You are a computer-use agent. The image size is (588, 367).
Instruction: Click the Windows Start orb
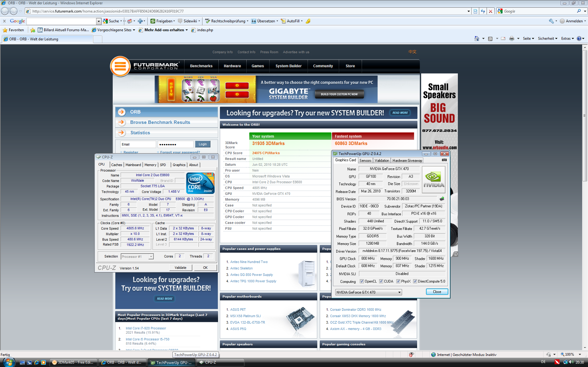coord(8,362)
